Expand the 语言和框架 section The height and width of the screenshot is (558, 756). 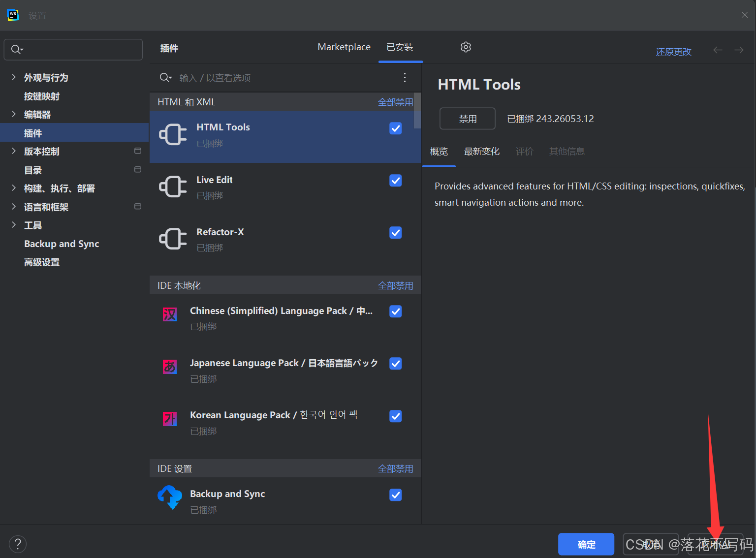13,207
